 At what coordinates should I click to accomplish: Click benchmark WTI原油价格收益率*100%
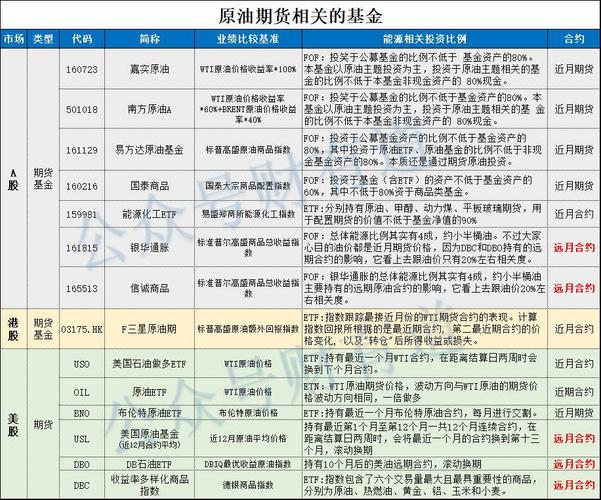click(248, 69)
